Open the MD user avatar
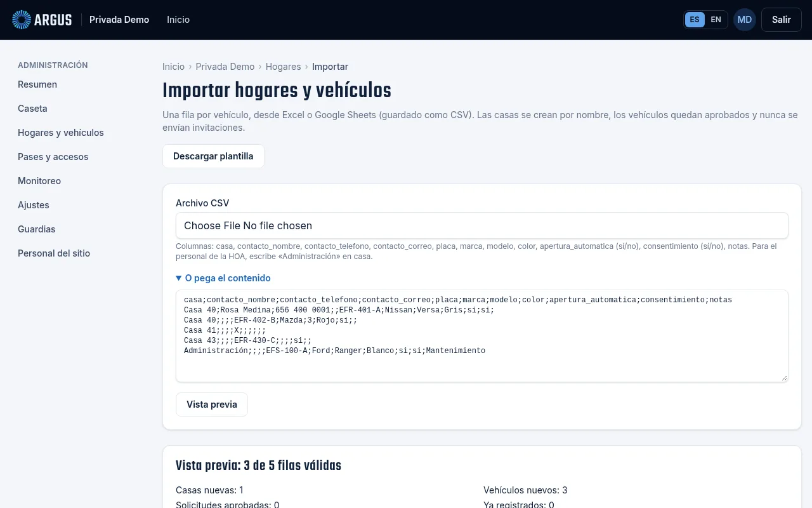 745,20
